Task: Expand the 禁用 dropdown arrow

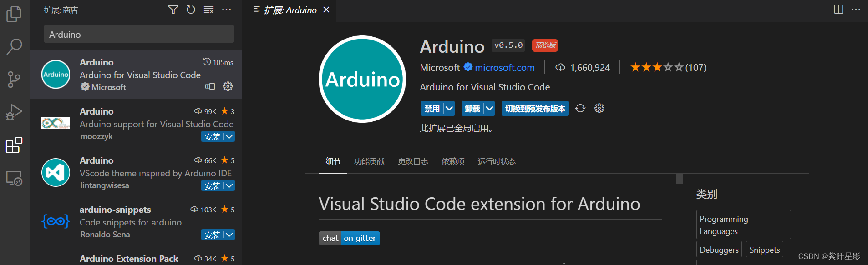Action: [x=449, y=108]
